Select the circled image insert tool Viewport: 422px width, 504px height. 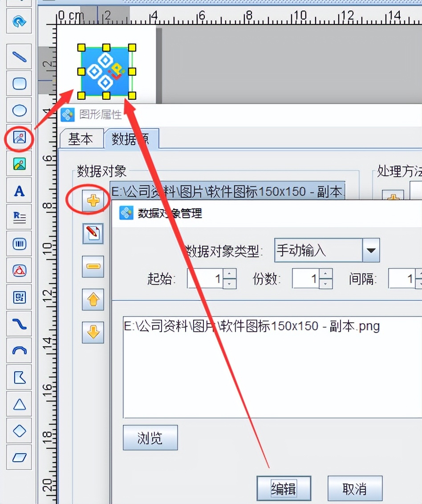point(19,138)
